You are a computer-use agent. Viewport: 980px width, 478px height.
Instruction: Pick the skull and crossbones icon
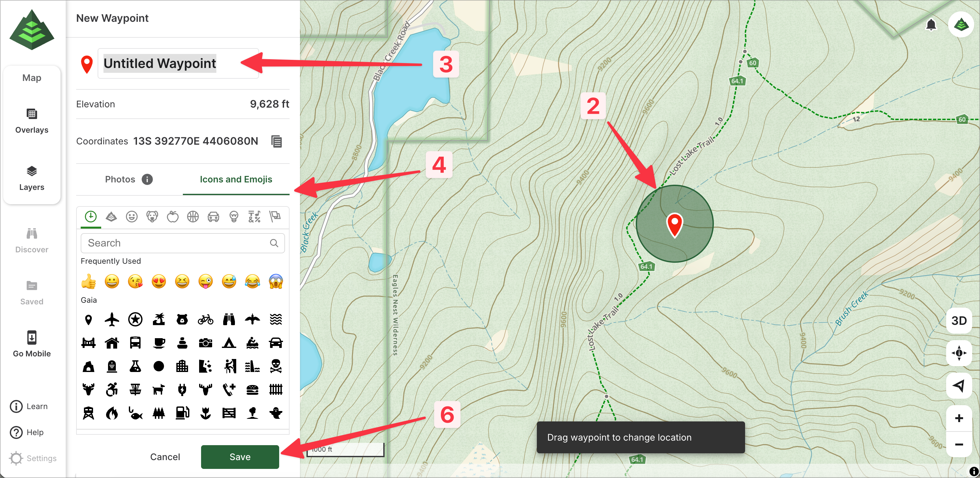coord(276,366)
